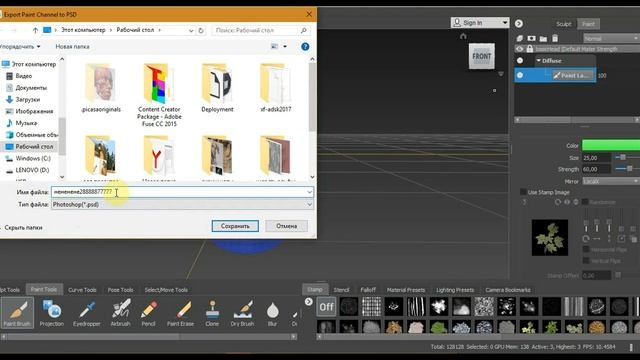
Task: Open the Camera Bookmarks tab
Action: pyautogui.click(x=508, y=290)
